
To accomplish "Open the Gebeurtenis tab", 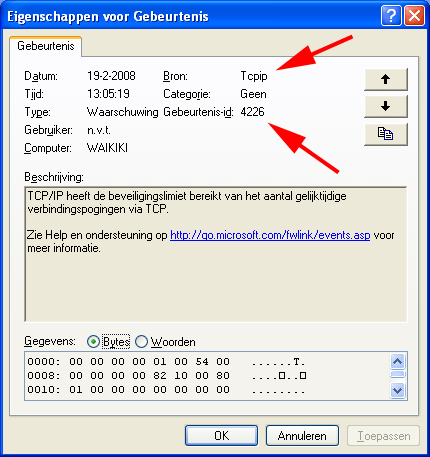I will [x=46, y=46].
